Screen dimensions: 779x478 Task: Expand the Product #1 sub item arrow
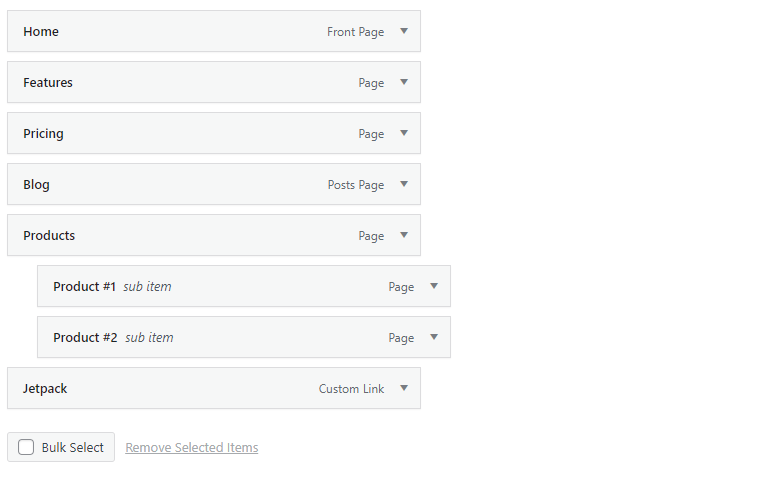434,286
